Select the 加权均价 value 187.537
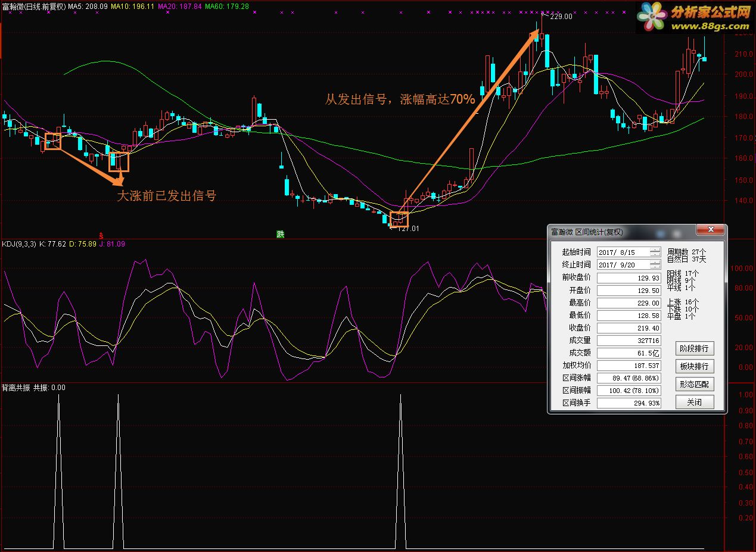The width and height of the screenshot is (756, 552). (x=629, y=366)
